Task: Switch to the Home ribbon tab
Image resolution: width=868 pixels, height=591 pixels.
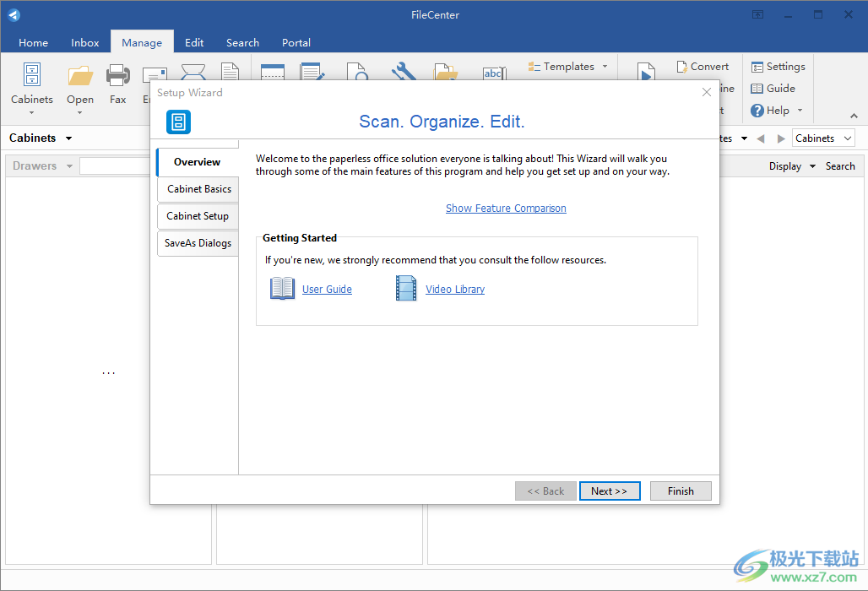Action: (33, 42)
